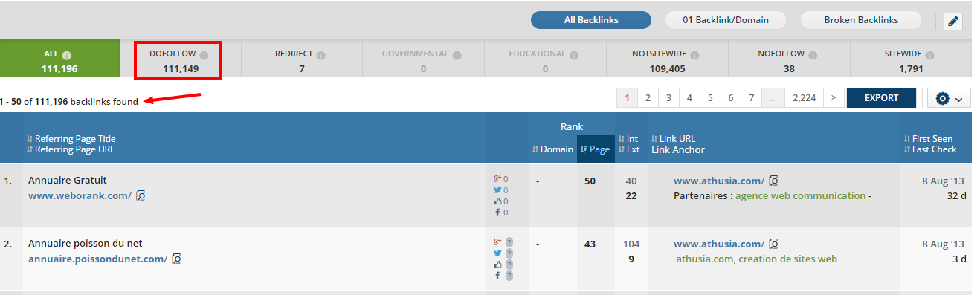The width and height of the screenshot is (980, 295).
Task: Go to results page 4
Action: (690, 98)
